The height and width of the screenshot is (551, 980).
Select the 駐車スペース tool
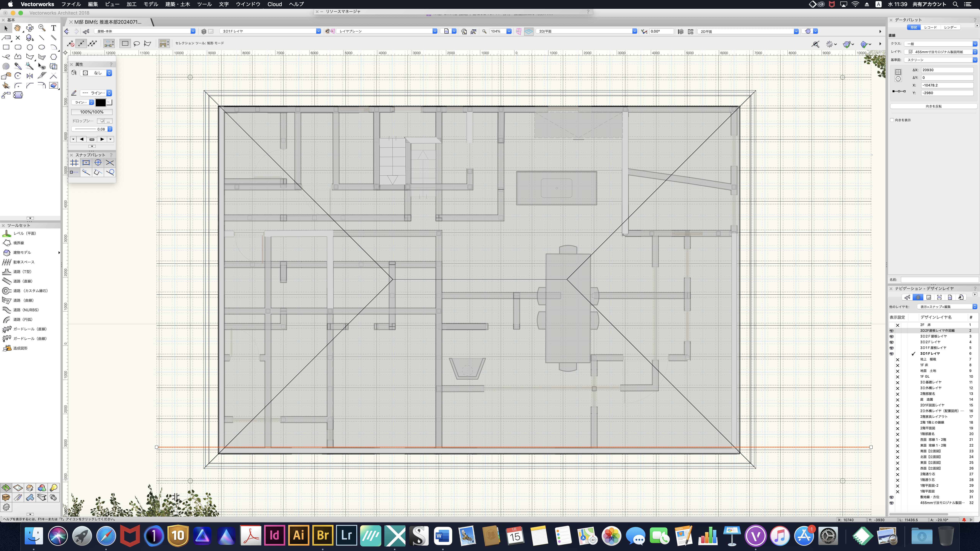[24, 262]
